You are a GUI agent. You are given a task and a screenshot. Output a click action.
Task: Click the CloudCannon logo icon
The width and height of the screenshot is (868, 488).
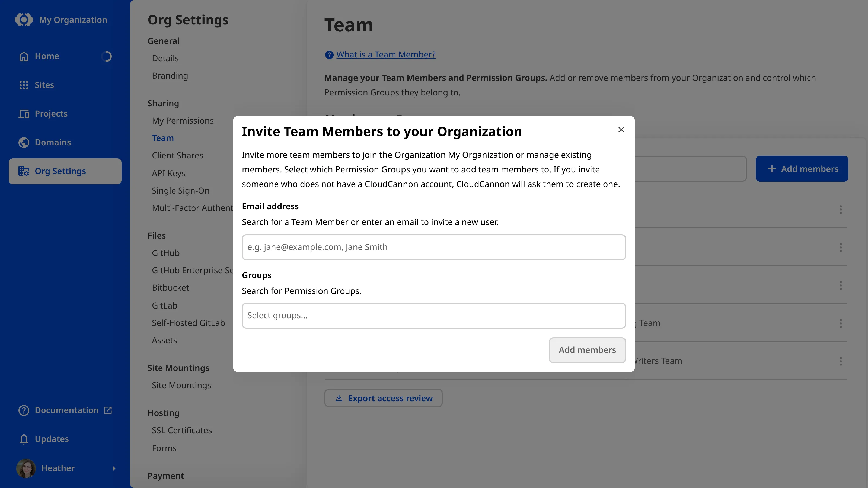(x=24, y=20)
